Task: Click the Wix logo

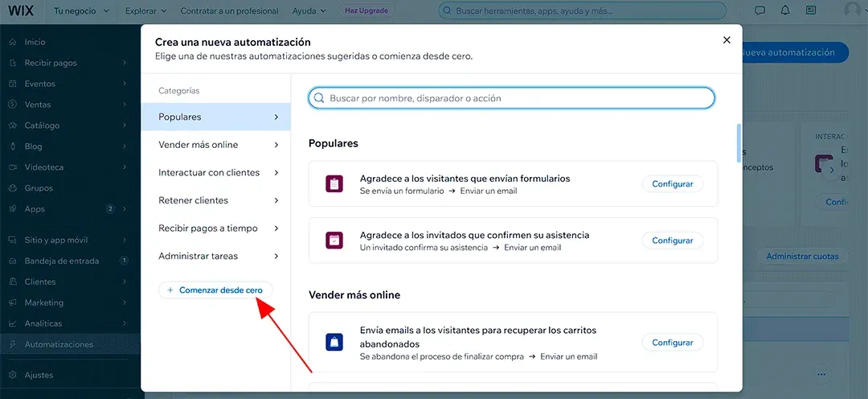Action: [x=21, y=10]
